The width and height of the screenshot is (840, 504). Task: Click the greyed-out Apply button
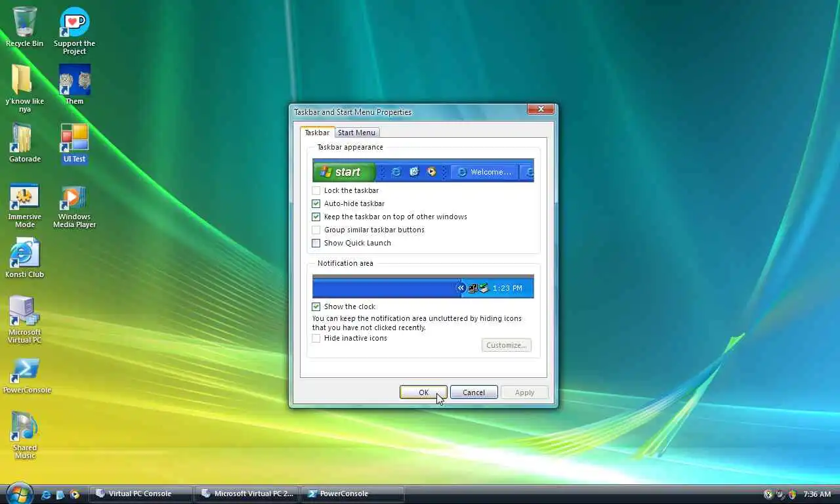(524, 392)
